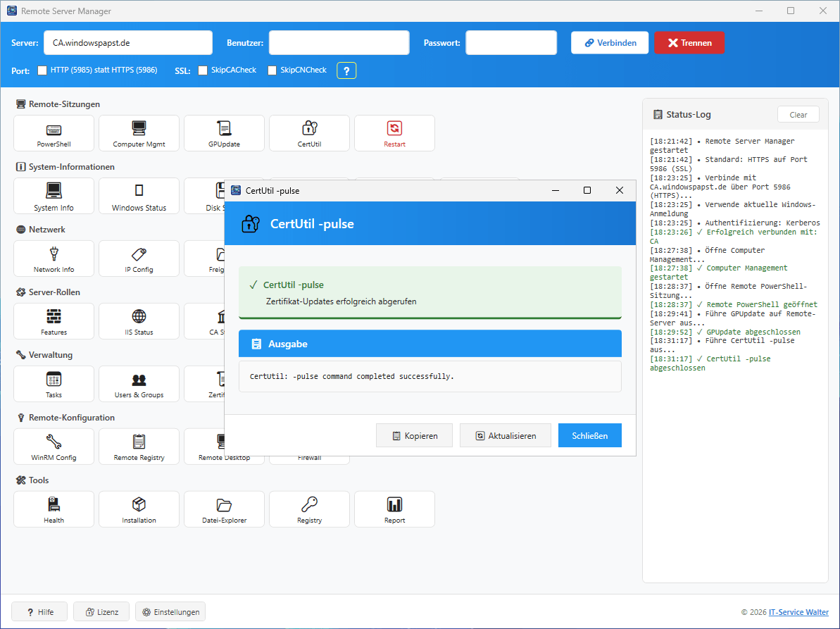
Task: Click Kopieren to copy the output
Action: click(x=415, y=435)
